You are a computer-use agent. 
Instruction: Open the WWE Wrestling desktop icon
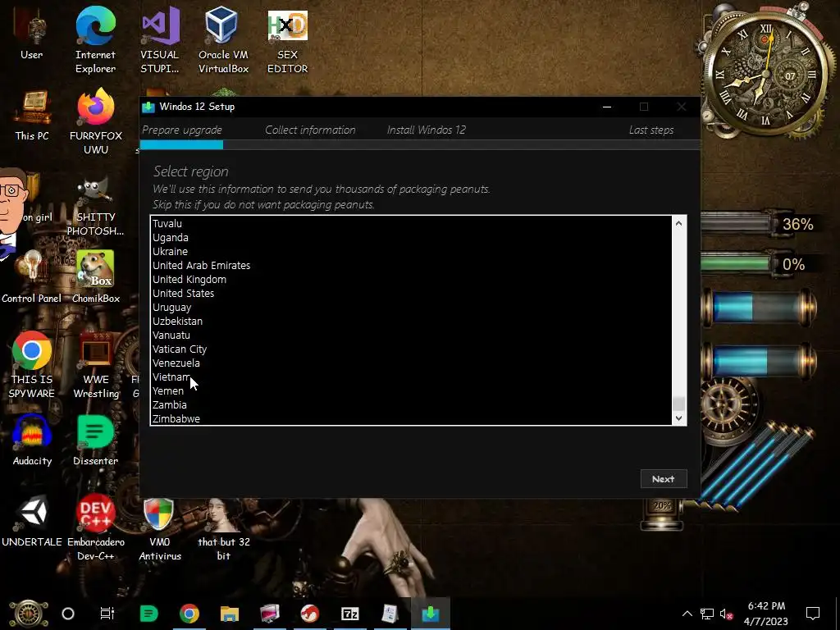pyautogui.click(x=96, y=366)
